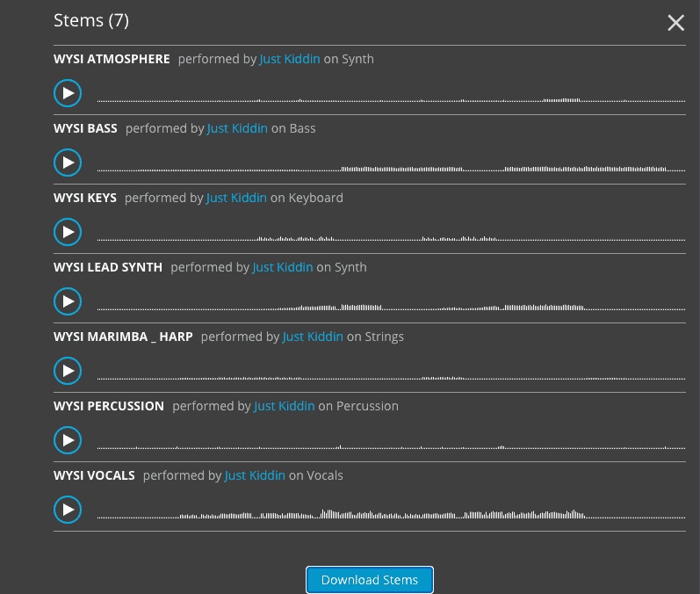Play the WYSI LEAD SYNTH stem
The height and width of the screenshot is (594, 700).
click(x=68, y=301)
